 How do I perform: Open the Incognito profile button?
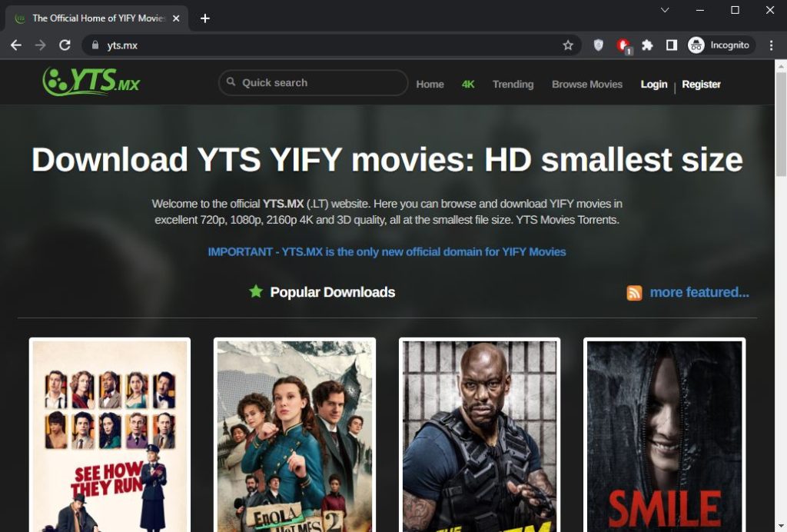[x=719, y=45]
